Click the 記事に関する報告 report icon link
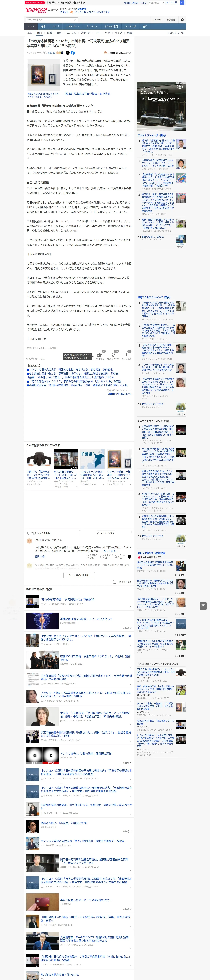210x980 pixels. pyautogui.click(x=36, y=358)
